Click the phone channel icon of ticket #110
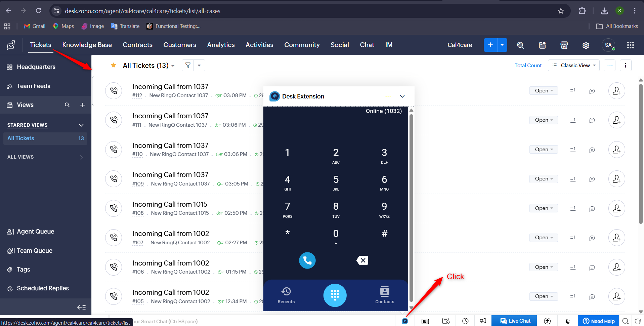The height and width of the screenshot is (326, 644). pyautogui.click(x=114, y=150)
